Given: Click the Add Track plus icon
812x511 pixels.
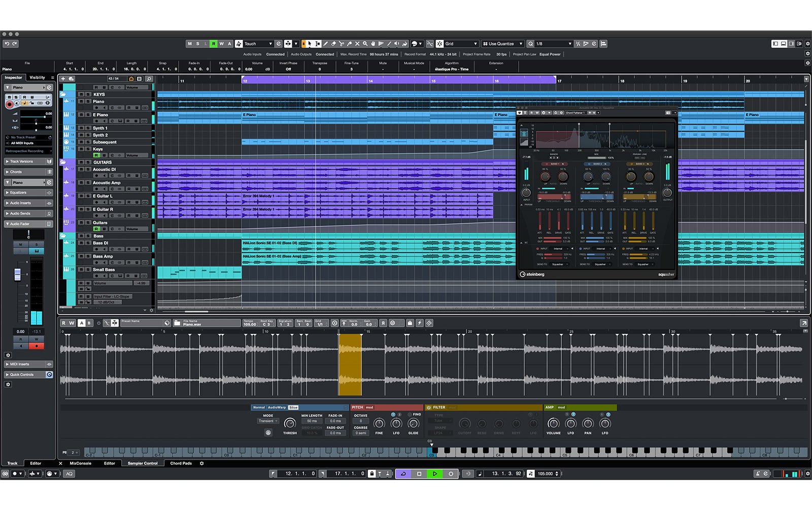Looking at the screenshot, I should point(63,79).
